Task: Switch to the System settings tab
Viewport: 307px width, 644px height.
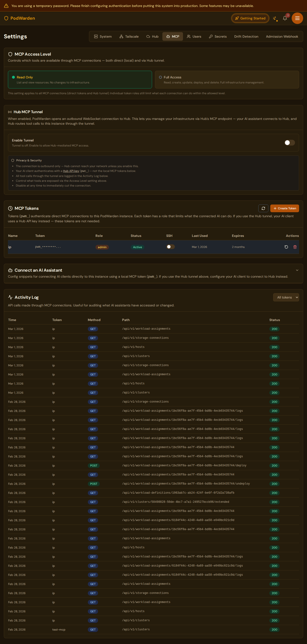Action: coord(103,36)
